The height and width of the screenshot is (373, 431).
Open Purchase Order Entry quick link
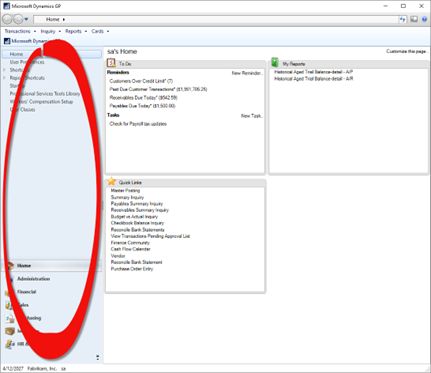(132, 269)
